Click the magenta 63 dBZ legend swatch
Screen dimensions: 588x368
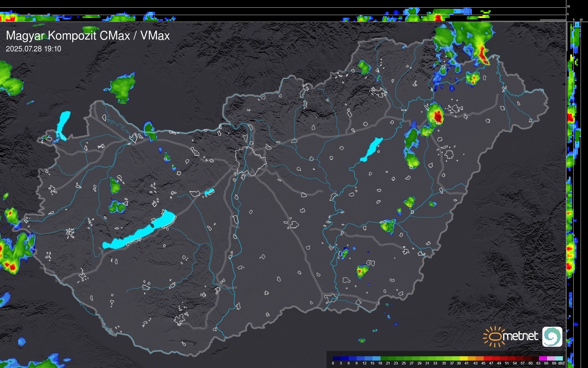pos(543,358)
